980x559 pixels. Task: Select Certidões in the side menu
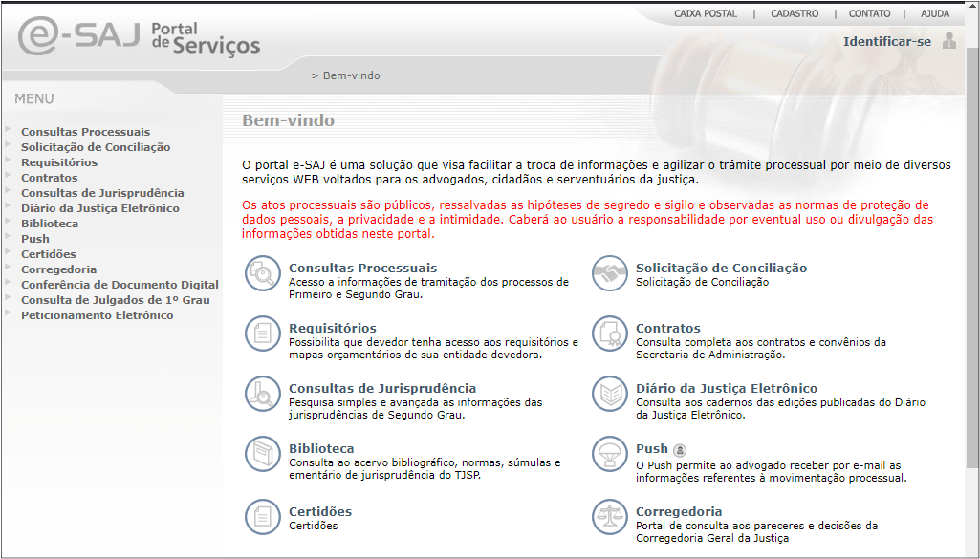coord(49,254)
